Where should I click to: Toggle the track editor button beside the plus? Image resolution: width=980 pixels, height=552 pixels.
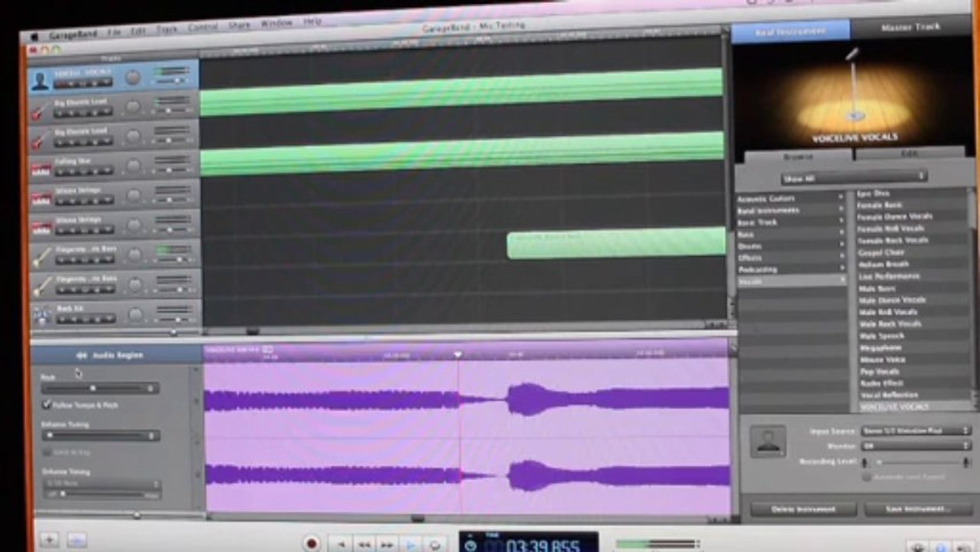(x=77, y=540)
